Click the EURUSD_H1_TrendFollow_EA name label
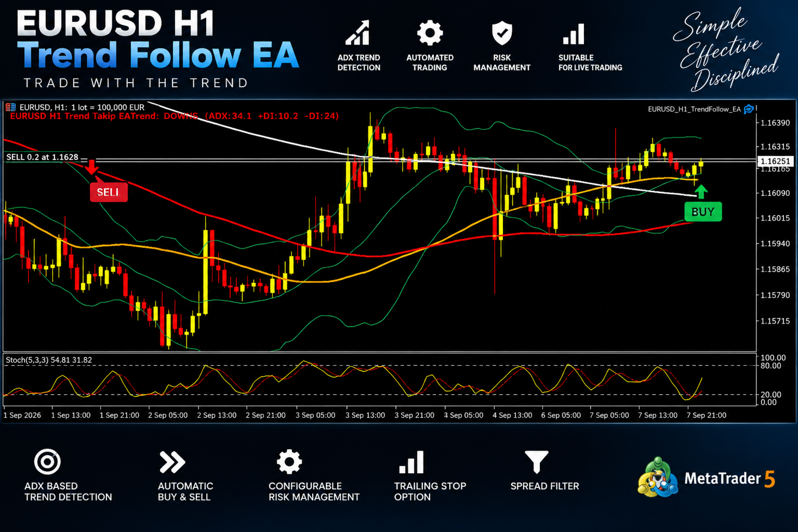This screenshot has height=532, width=798. pos(694,109)
